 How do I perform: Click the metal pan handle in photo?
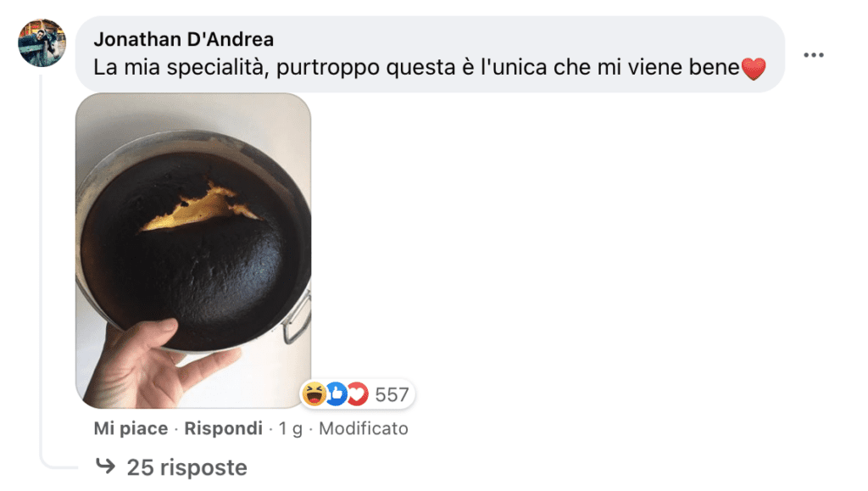coord(298,318)
